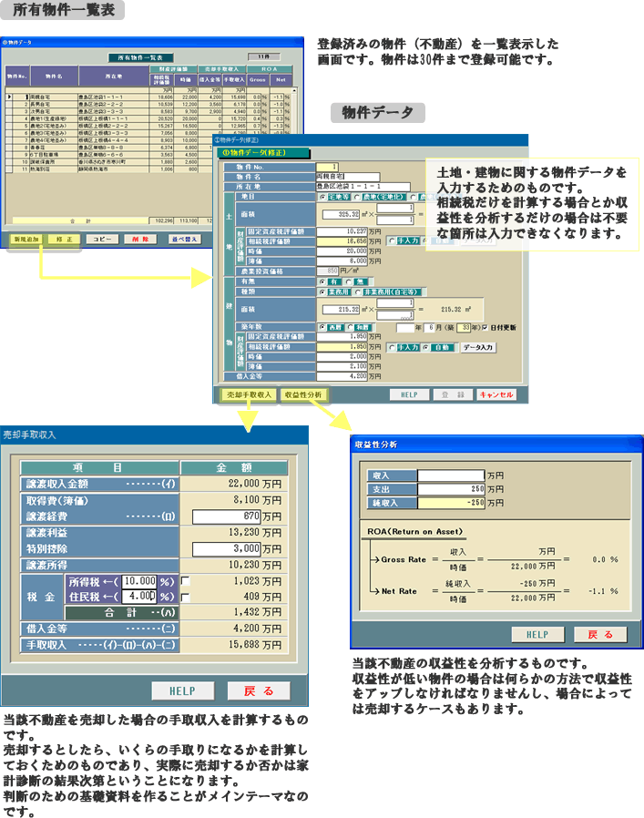Click 純収入 value -250 in 収益性分析
Image resolution: width=644 pixels, height=818 pixels.
click(x=452, y=503)
